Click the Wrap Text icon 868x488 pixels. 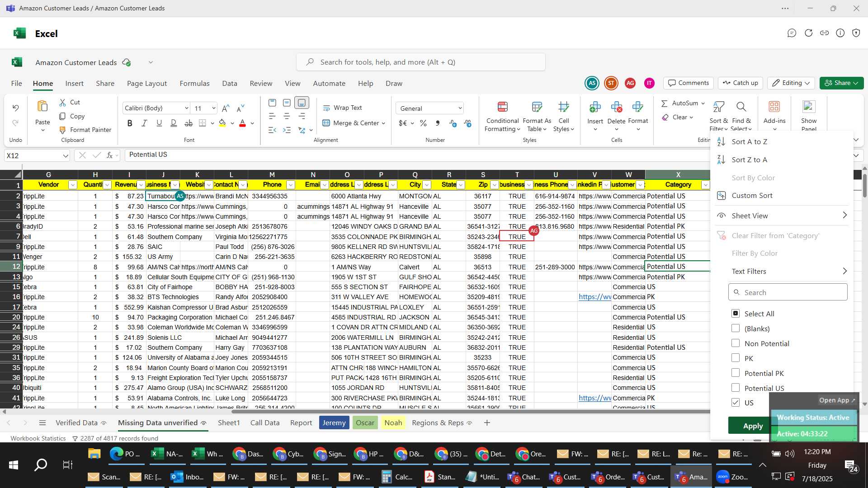coord(326,108)
